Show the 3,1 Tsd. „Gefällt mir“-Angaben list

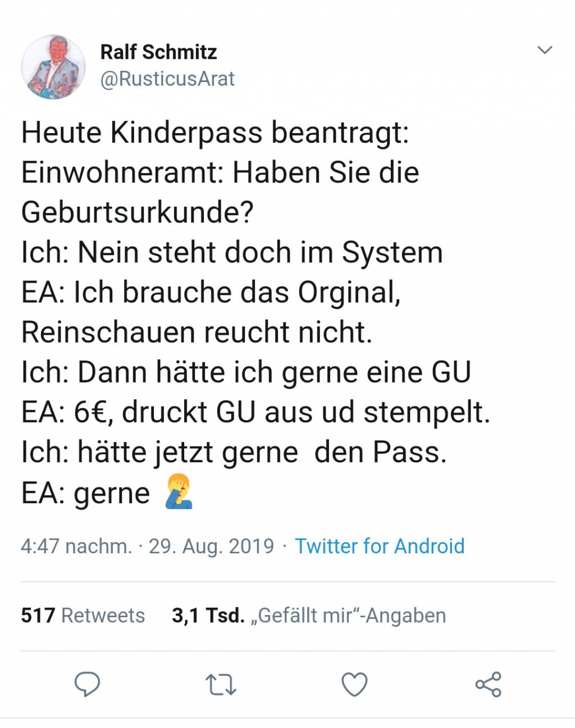coord(309,616)
